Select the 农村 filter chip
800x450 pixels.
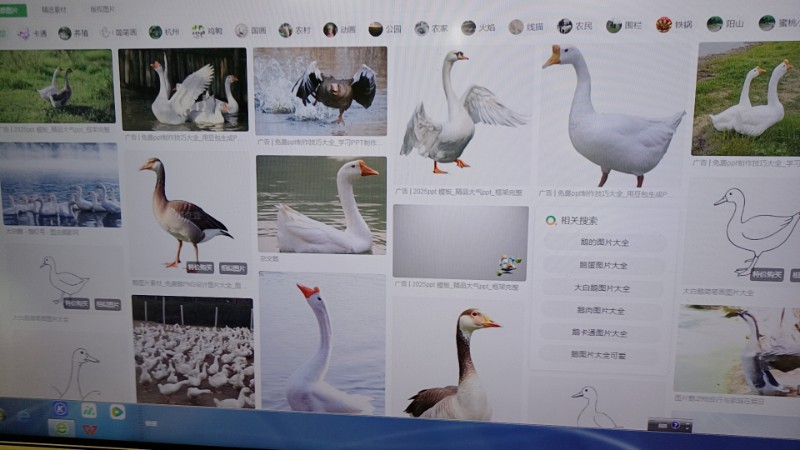coord(294,30)
